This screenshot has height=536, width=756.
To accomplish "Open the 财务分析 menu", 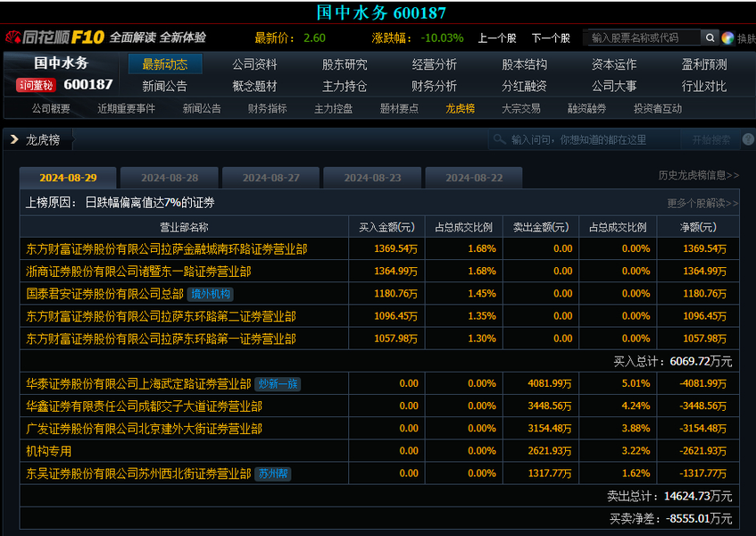I will (434, 87).
